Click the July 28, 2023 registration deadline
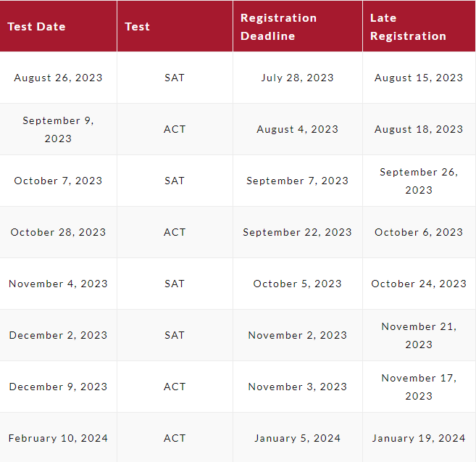Viewport: 476px width, 462px height. (x=298, y=78)
